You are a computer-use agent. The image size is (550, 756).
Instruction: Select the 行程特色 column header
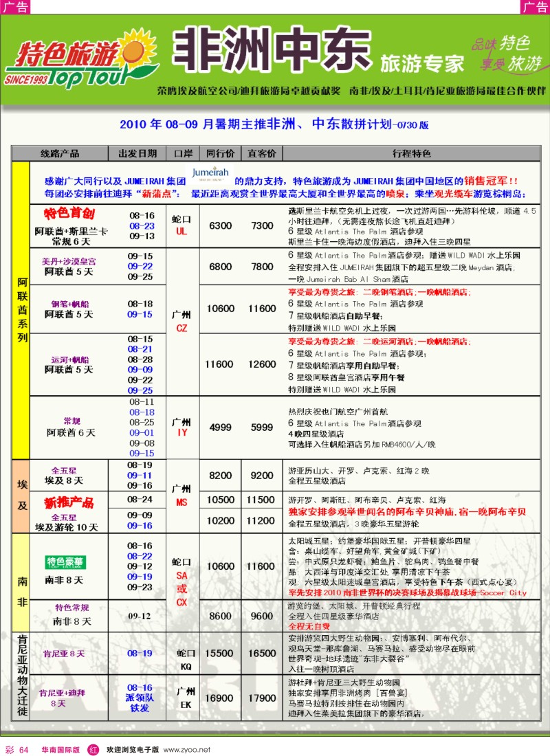411,153
